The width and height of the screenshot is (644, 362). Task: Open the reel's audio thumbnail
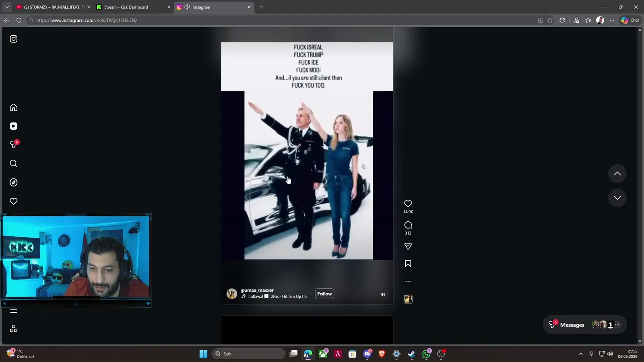[x=408, y=299]
